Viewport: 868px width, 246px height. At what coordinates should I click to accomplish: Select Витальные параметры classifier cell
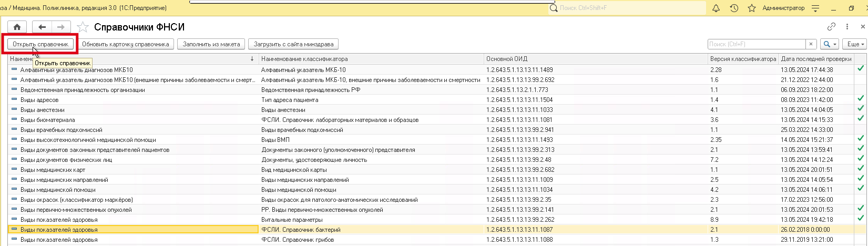pos(371,219)
